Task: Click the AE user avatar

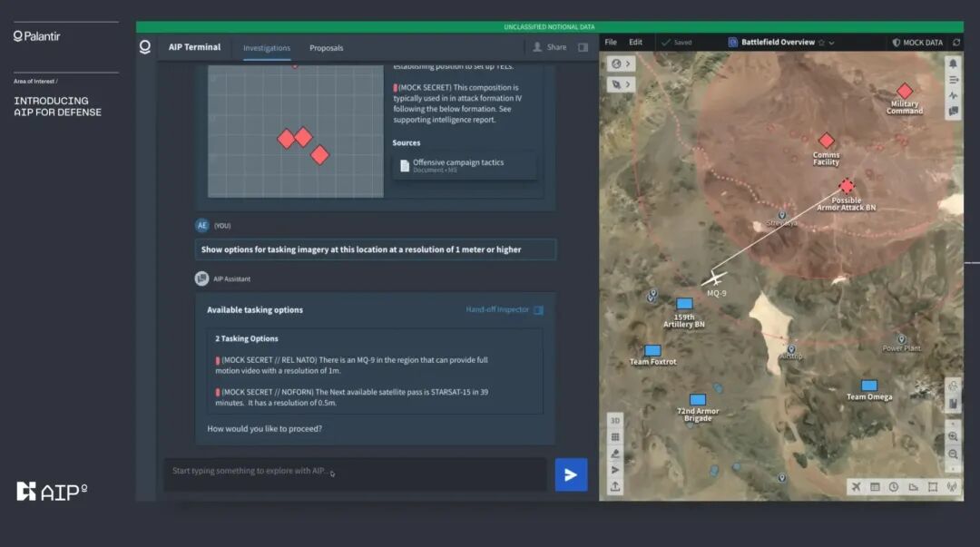Action: coord(201,226)
